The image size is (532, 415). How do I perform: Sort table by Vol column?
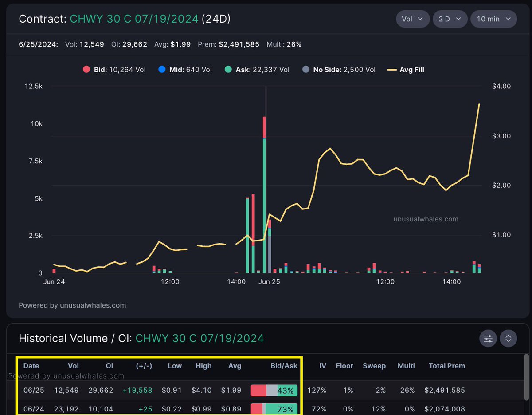coord(73,366)
